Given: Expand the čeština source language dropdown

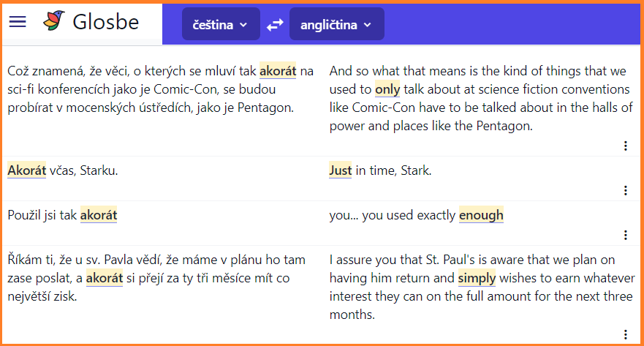Looking at the screenshot, I should 221,24.
